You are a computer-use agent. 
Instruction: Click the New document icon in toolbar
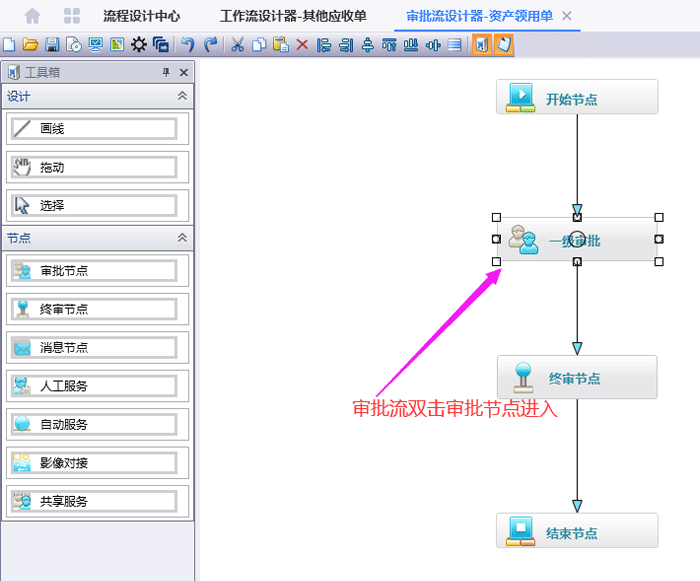tap(10, 45)
